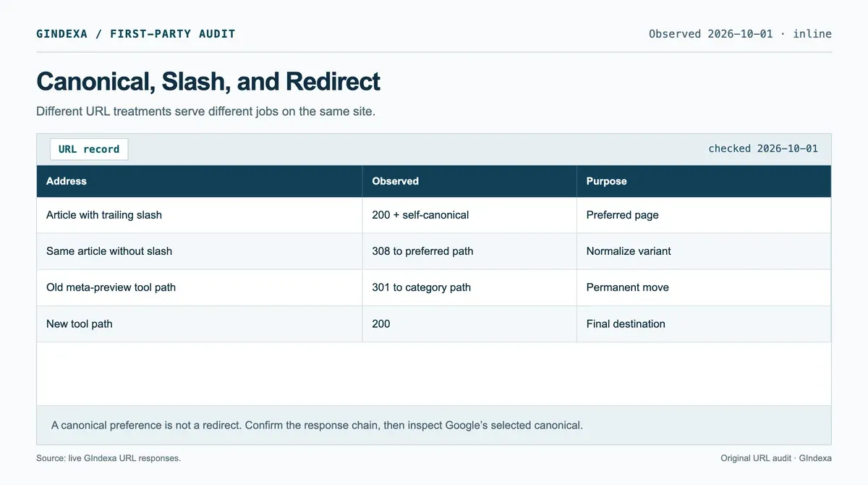Select the 'Purpose' column header
Image resolution: width=868 pixels, height=485 pixels.
(704, 181)
